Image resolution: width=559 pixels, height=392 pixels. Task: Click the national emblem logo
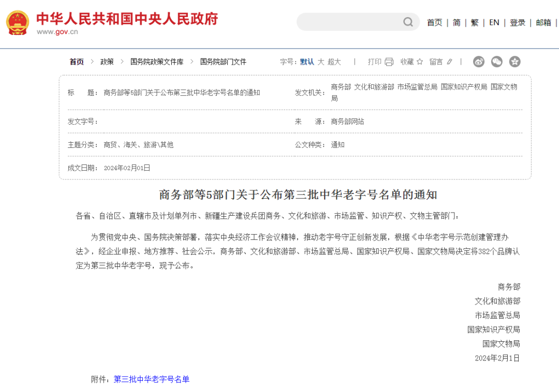(x=17, y=22)
